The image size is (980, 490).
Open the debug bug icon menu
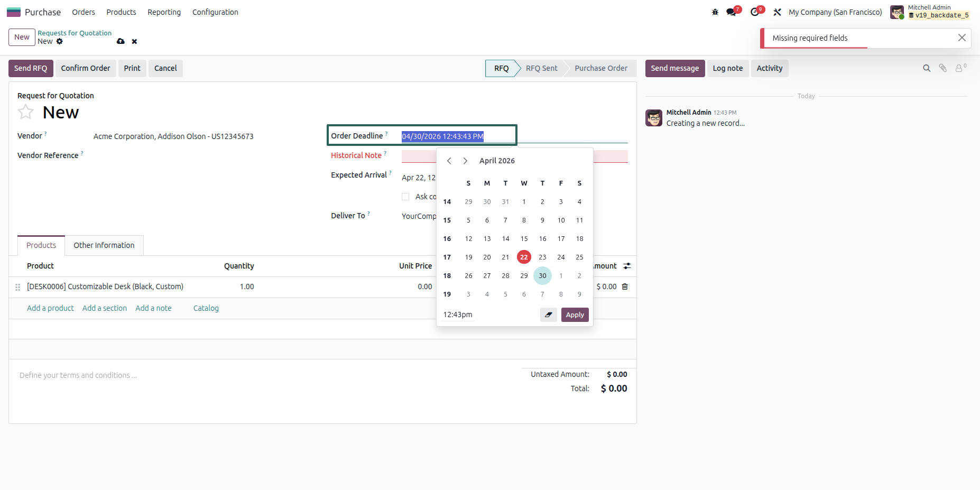pyautogui.click(x=715, y=12)
